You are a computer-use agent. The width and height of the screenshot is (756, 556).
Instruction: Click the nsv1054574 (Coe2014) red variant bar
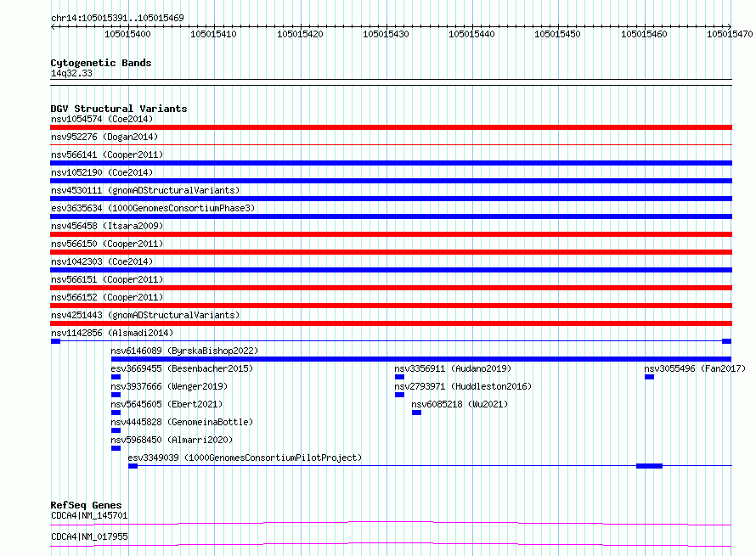(391, 127)
